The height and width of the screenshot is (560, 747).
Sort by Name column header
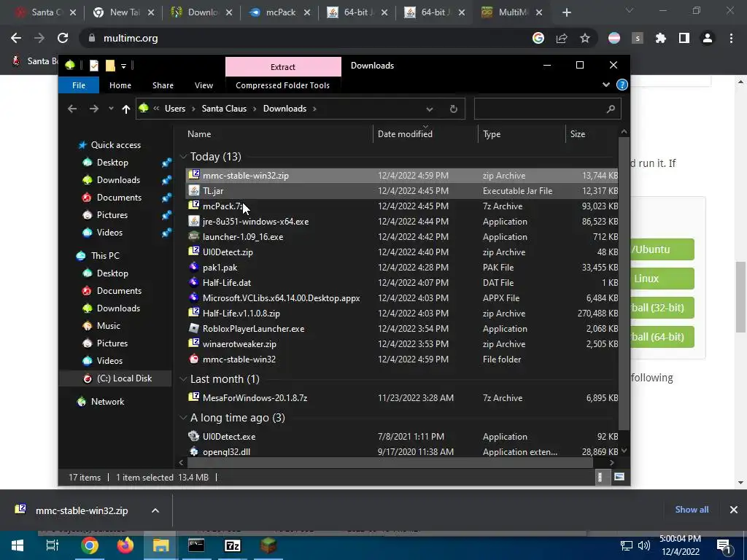click(x=199, y=134)
